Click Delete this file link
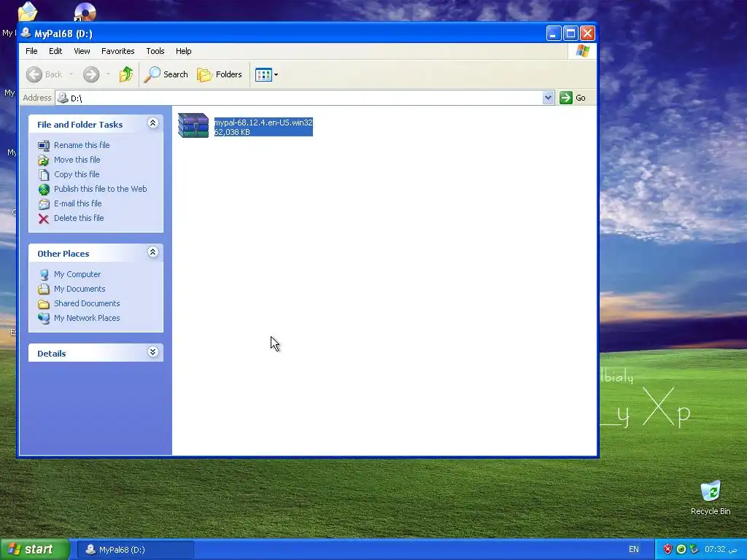This screenshot has width=747, height=560. click(79, 218)
